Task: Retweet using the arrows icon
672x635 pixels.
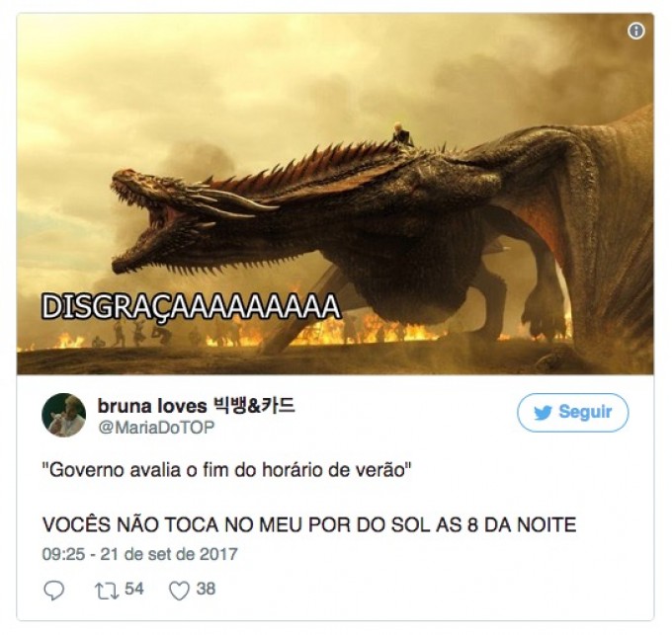Action: click(x=107, y=591)
